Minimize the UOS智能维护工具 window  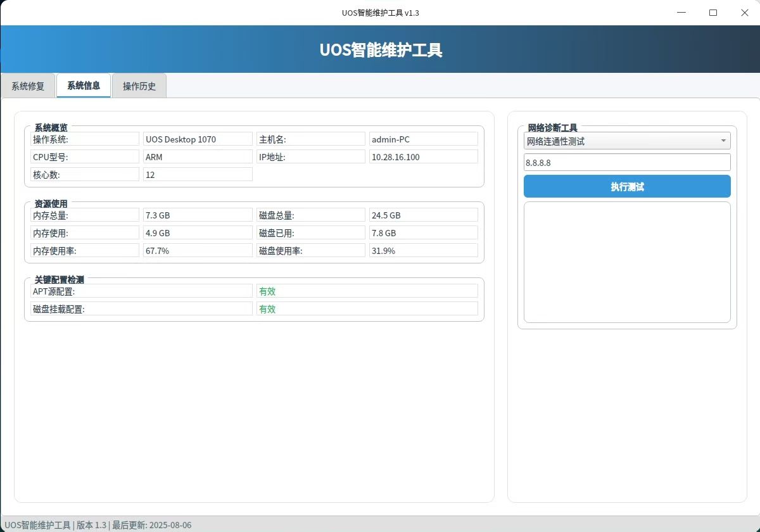(x=681, y=13)
